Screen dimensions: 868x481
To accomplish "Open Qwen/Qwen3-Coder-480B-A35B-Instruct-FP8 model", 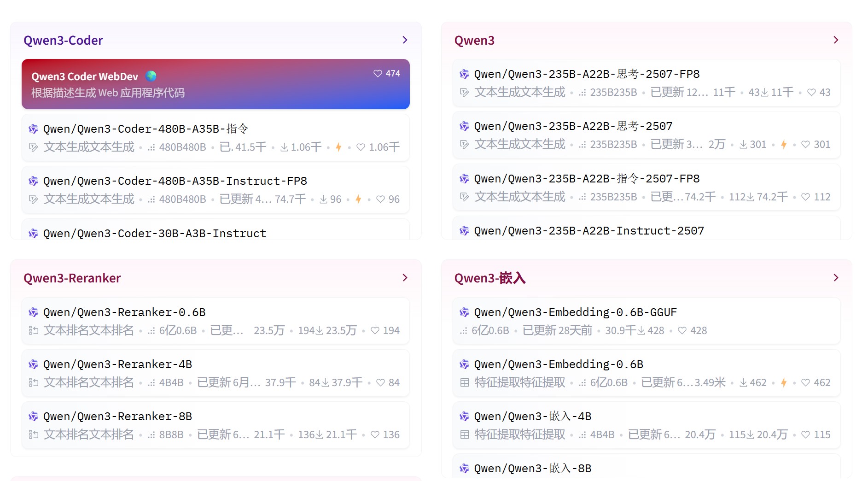I will [x=175, y=181].
